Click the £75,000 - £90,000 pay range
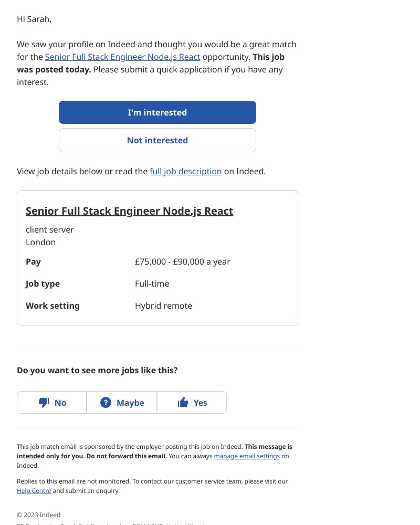Screen dimensions: 420x525 183,261
